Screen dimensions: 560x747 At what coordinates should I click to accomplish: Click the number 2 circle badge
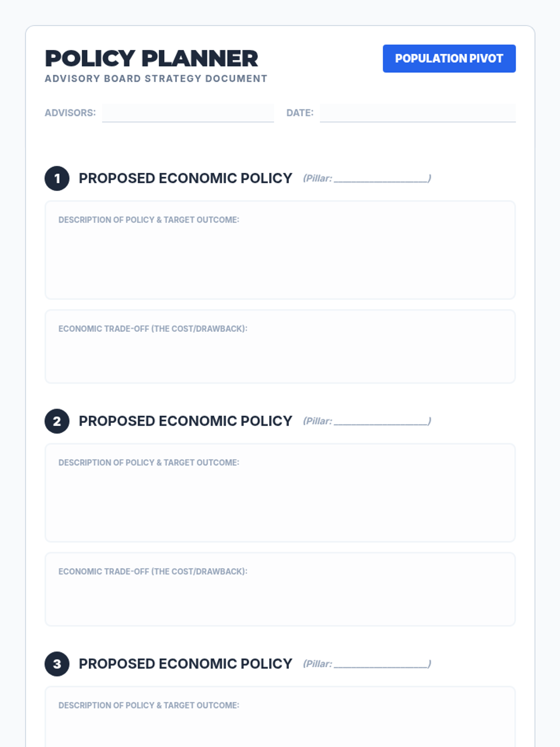[x=57, y=421]
